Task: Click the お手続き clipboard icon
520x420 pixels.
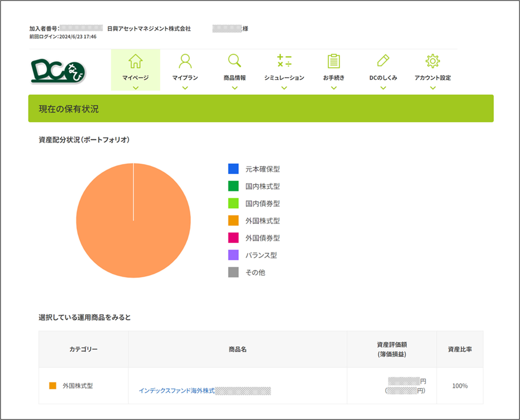Action: pyautogui.click(x=334, y=61)
